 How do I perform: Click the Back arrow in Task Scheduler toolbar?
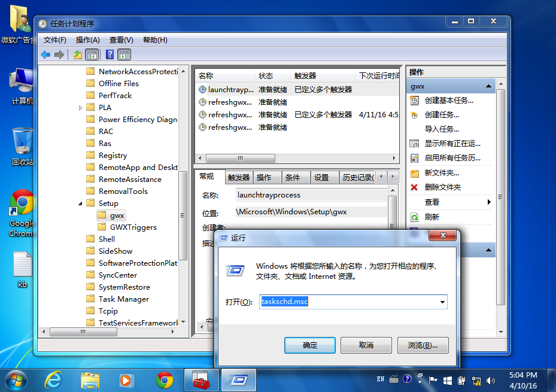point(45,54)
